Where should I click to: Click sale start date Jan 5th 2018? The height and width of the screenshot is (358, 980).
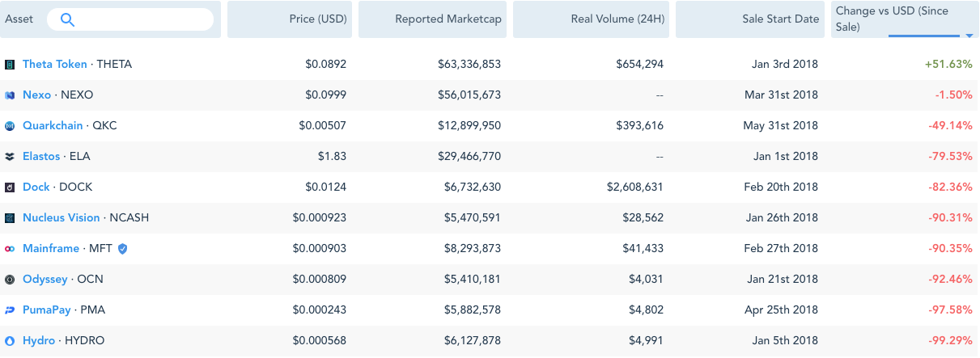click(x=785, y=340)
